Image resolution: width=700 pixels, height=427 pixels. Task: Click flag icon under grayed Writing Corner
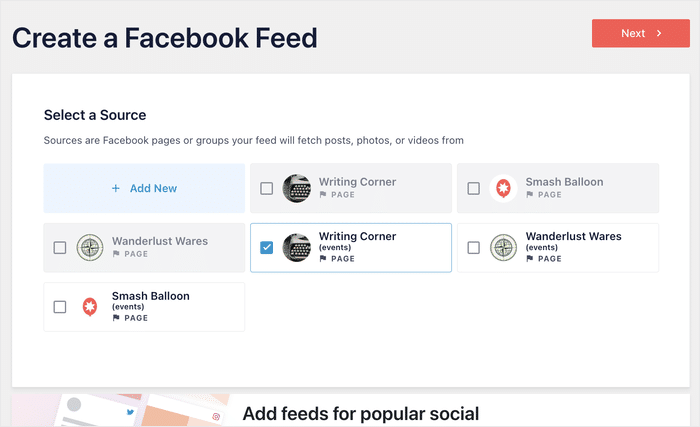323,194
